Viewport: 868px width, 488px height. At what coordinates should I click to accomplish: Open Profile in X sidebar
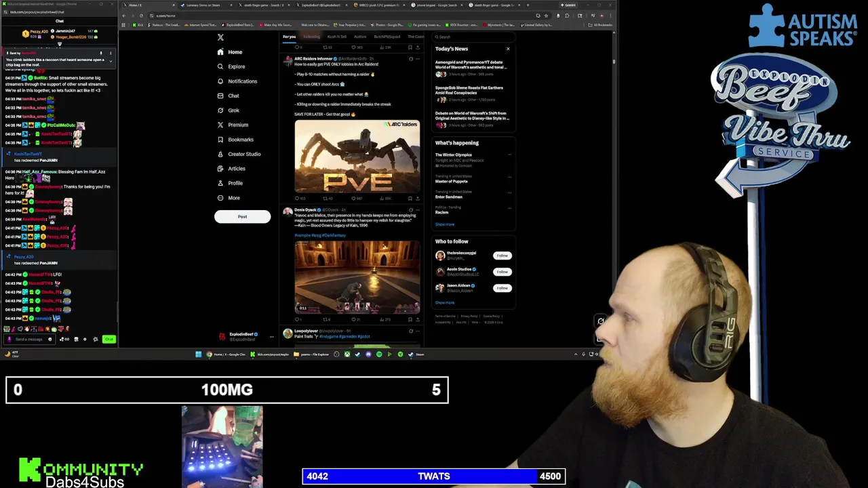229,183
